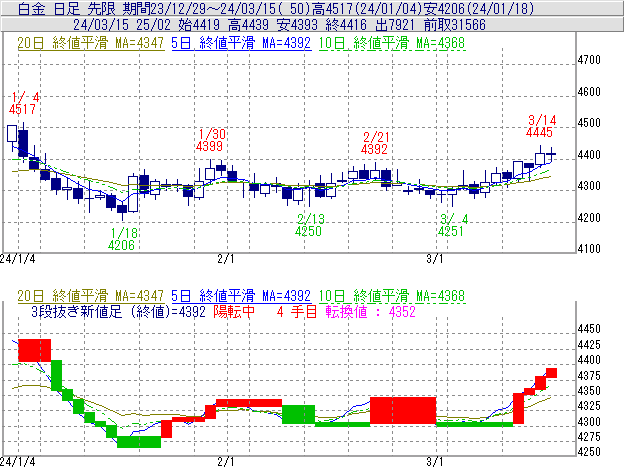Click the first red block in the line-break chart
This screenshot has height=475, width=624.
tap(35, 350)
